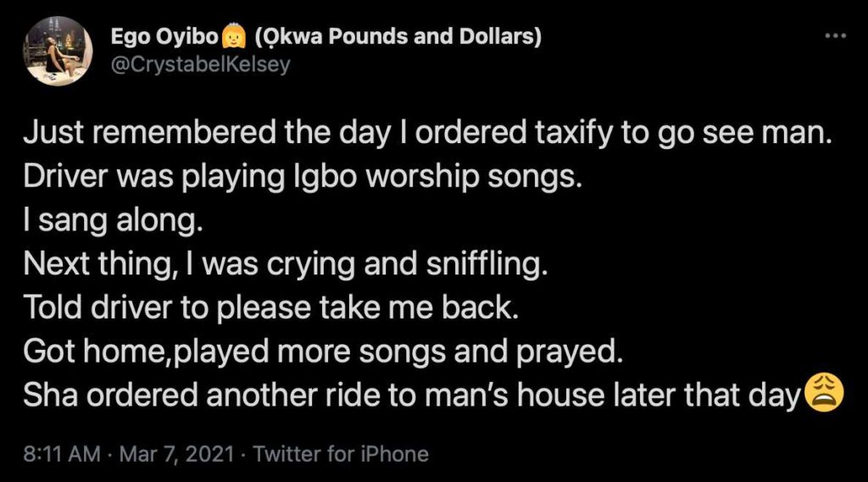
Task: Click "Next thing, I was crying and sniffling."
Action: (286, 265)
